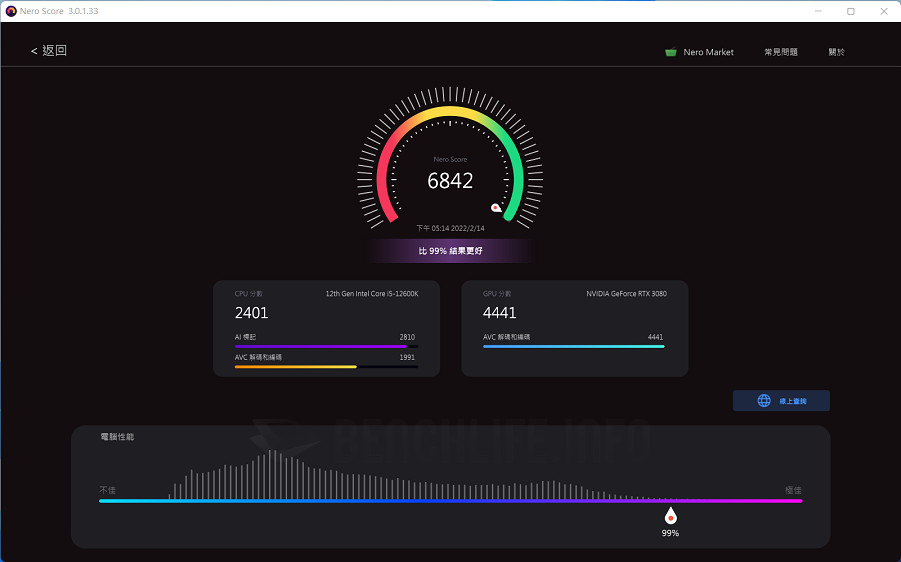The image size is (901, 562).
Task: Click the 極佳 label on the performance scale
Action: tap(793, 490)
